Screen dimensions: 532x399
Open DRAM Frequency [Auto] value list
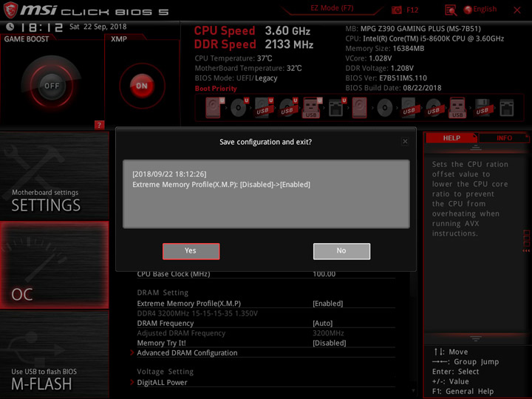pyautogui.click(x=322, y=324)
